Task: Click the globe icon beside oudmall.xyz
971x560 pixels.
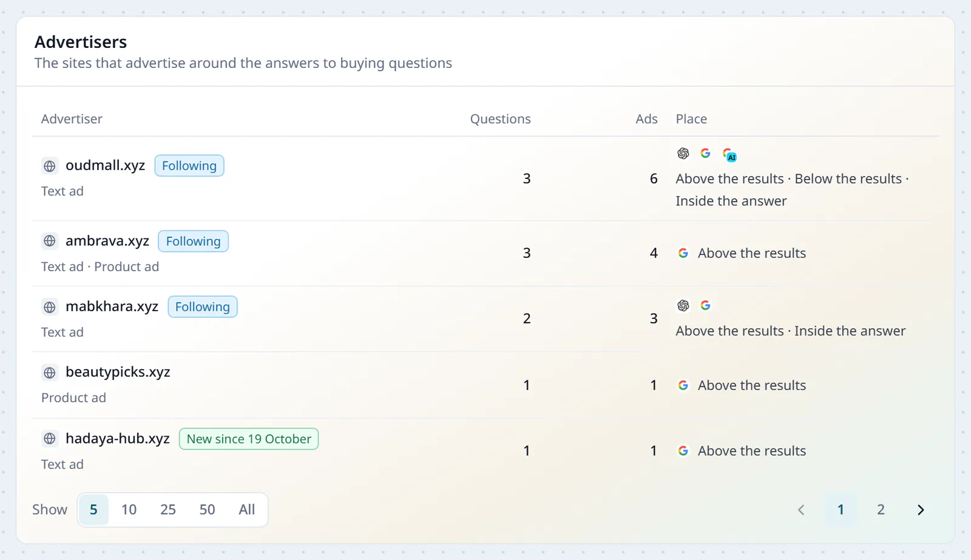Action: click(50, 166)
